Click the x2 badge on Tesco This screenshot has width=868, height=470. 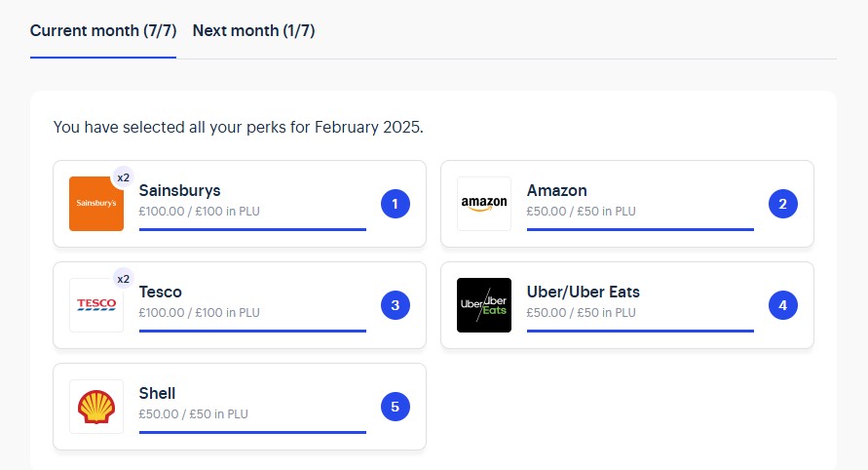pos(123,279)
